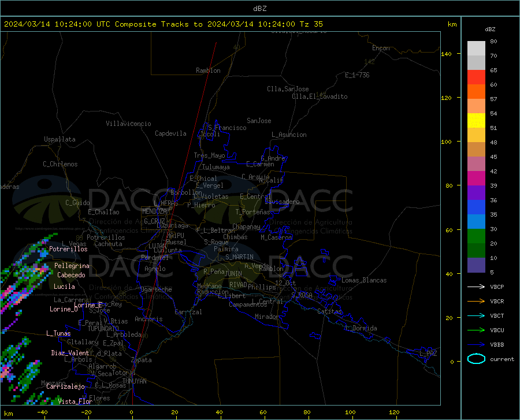520x420 pixels.
Task: Click the light blue 35 dBZ swatch
Action: click(476, 222)
